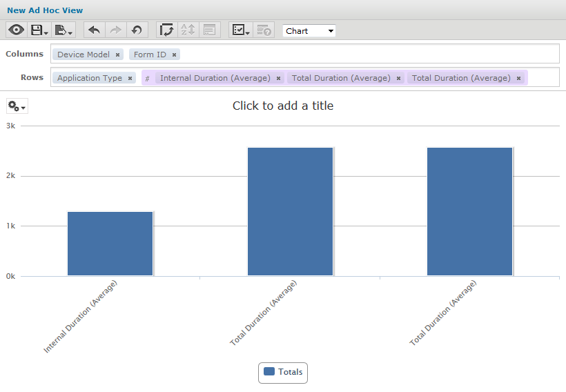Click the Application Type row chip

[x=89, y=78]
